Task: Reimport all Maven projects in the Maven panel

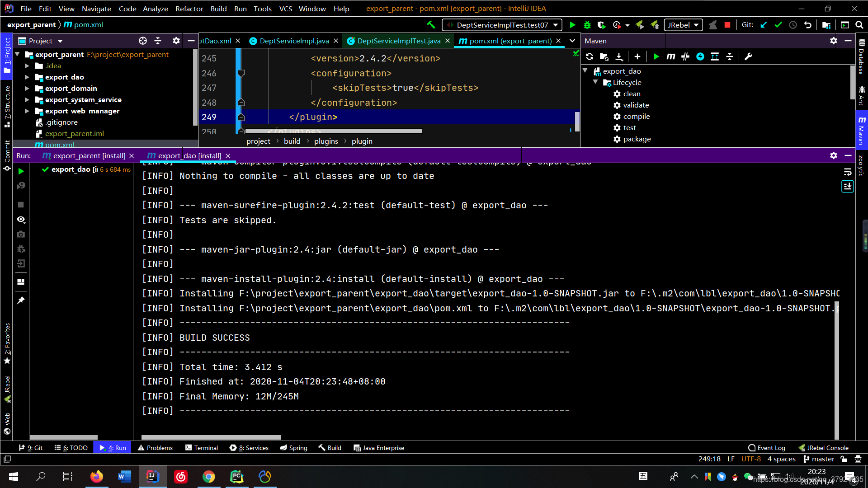Action: coord(589,56)
